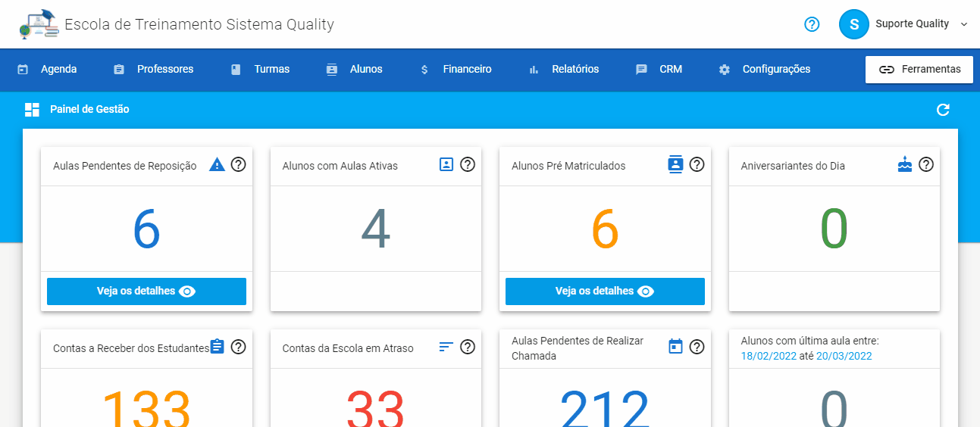Open the Turmas menu

pos(260,69)
